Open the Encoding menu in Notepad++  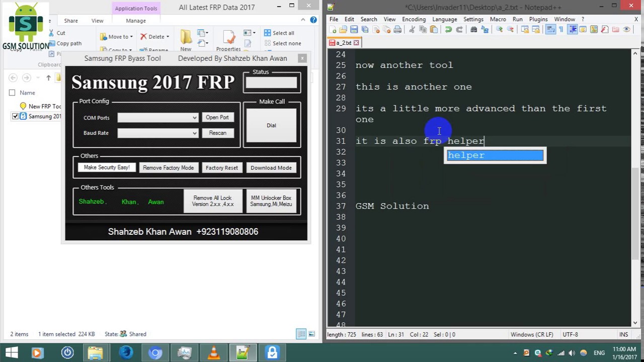[x=414, y=19]
